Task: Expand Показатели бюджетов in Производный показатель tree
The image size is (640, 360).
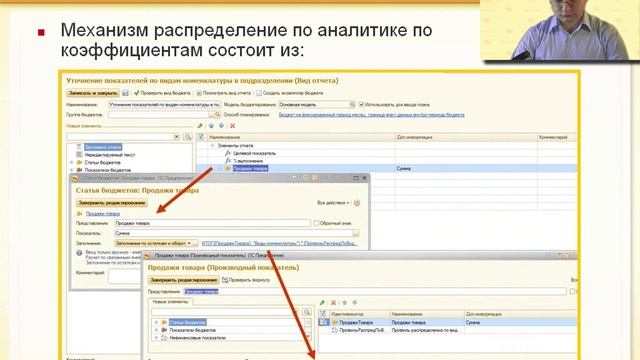Action: coord(156,330)
